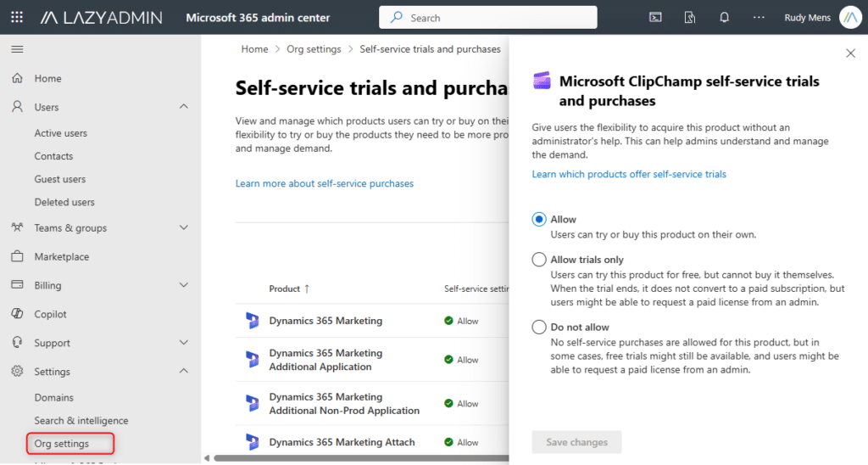
Task: Open the Marketplace menu item
Action: 61,256
